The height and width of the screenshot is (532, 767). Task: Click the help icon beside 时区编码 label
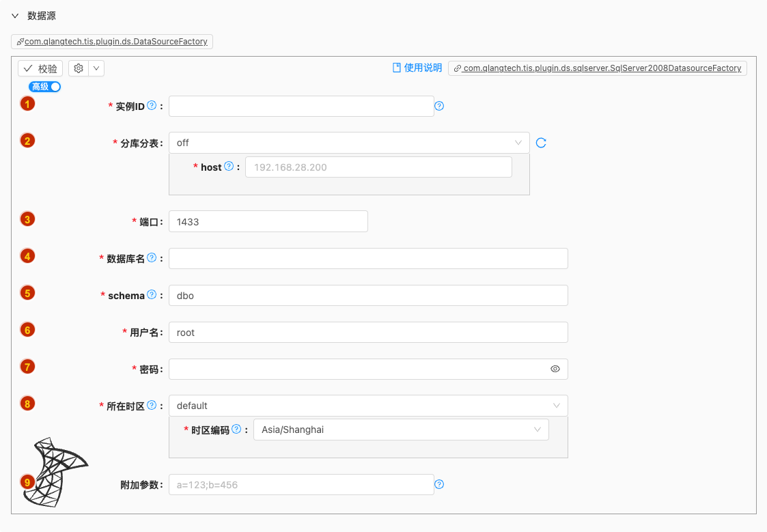click(236, 430)
